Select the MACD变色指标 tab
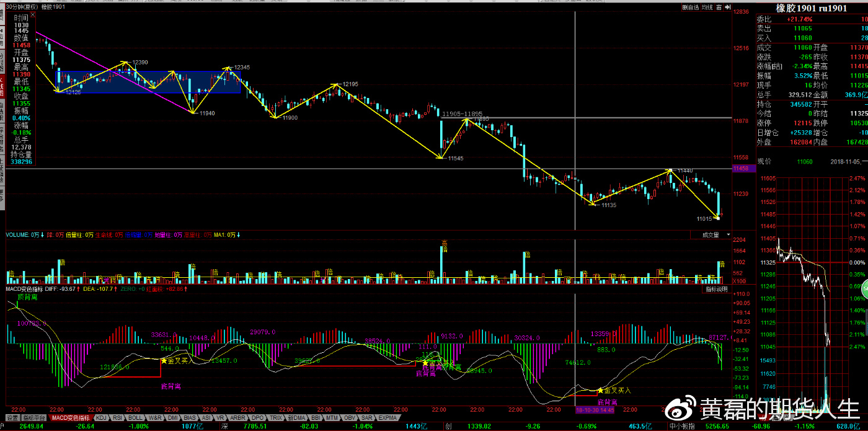The height and width of the screenshot is (431, 868). 71,418
